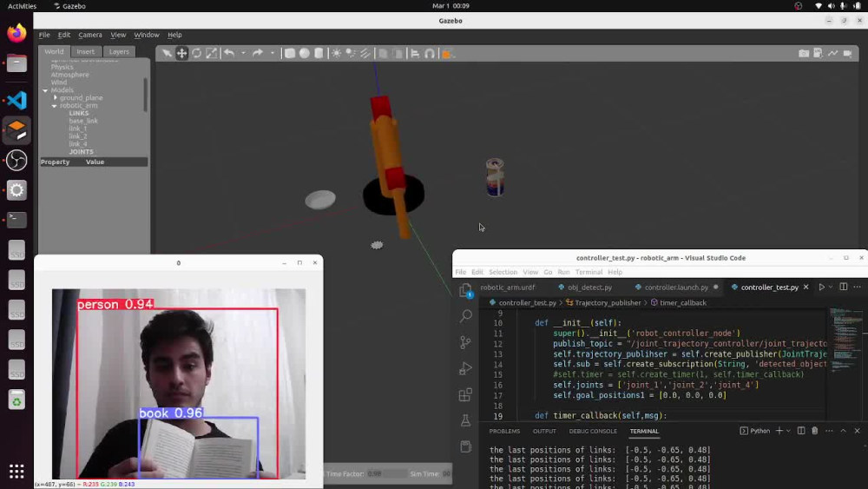Image resolution: width=868 pixels, height=489 pixels.
Task: Open Gazebo Window menu
Action: 147,35
